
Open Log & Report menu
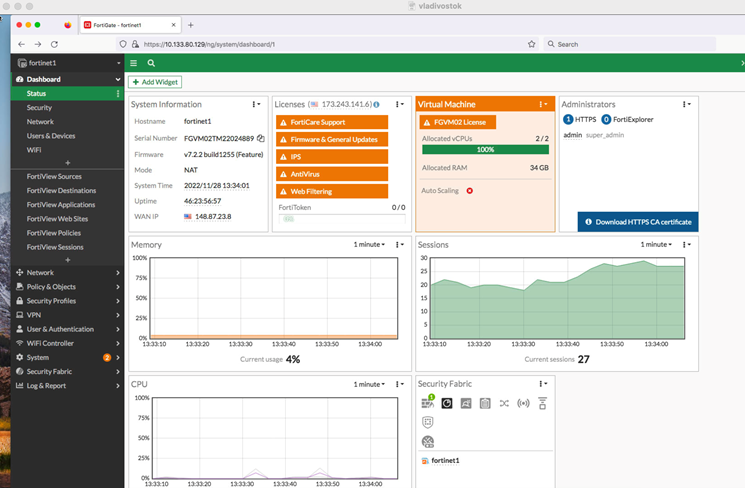pos(67,386)
